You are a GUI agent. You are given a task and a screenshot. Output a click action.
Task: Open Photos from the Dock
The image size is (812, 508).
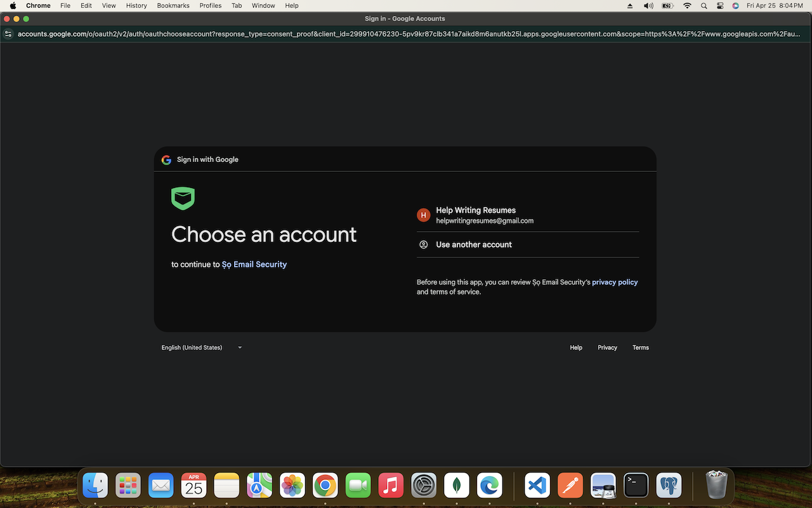click(x=292, y=486)
